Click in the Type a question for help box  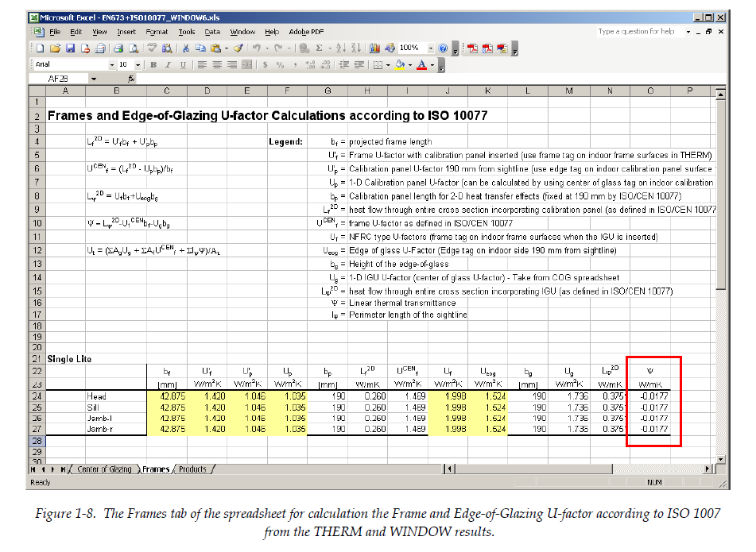click(x=636, y=32)
